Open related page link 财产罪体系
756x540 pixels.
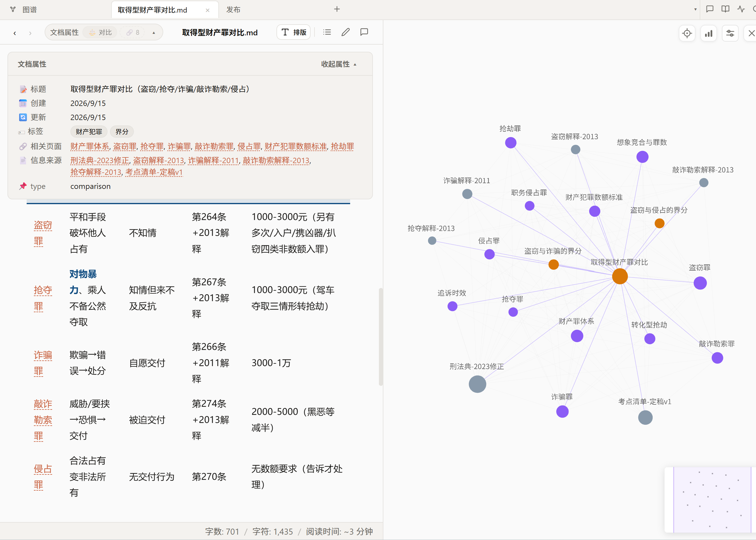90,146
